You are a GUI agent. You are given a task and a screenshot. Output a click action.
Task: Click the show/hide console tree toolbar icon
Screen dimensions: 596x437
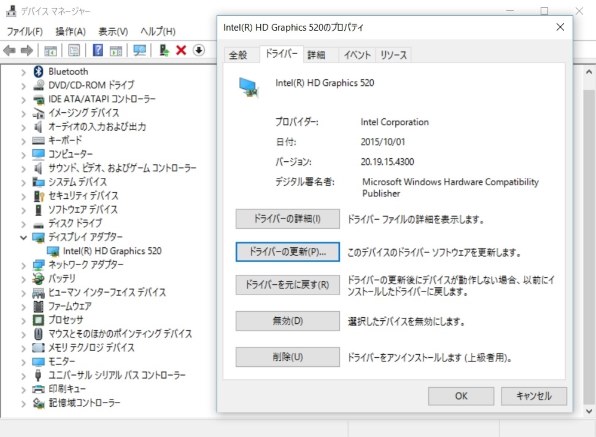50,50
